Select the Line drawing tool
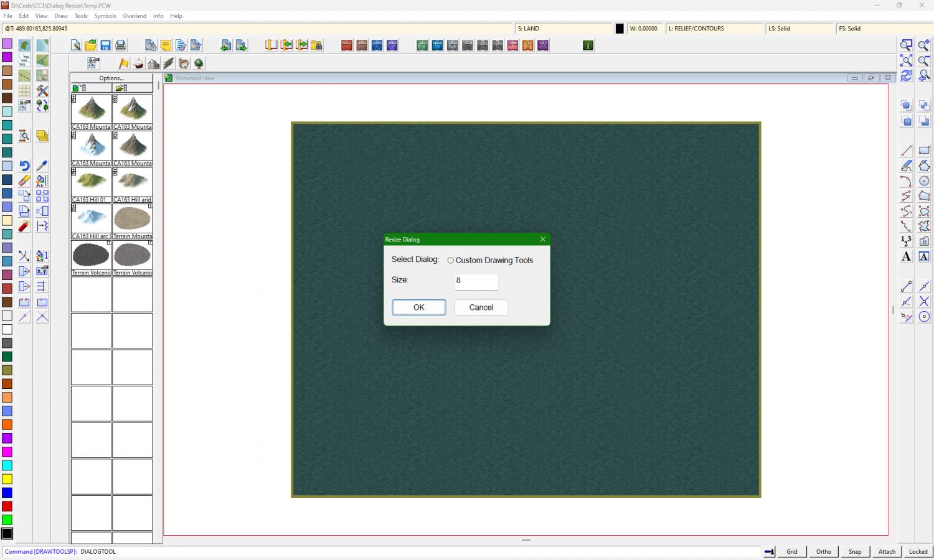The width and height of the screenshot is (934, 560). (906, 151)
